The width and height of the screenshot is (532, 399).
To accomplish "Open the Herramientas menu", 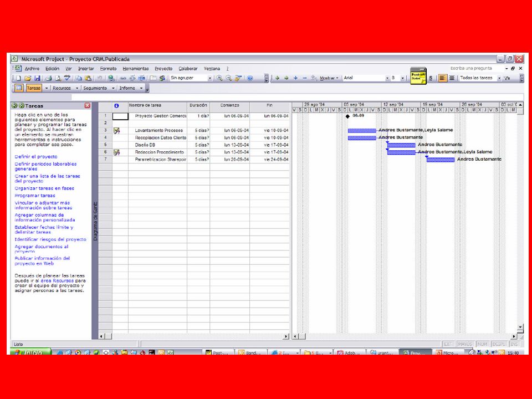I will 136,69.
